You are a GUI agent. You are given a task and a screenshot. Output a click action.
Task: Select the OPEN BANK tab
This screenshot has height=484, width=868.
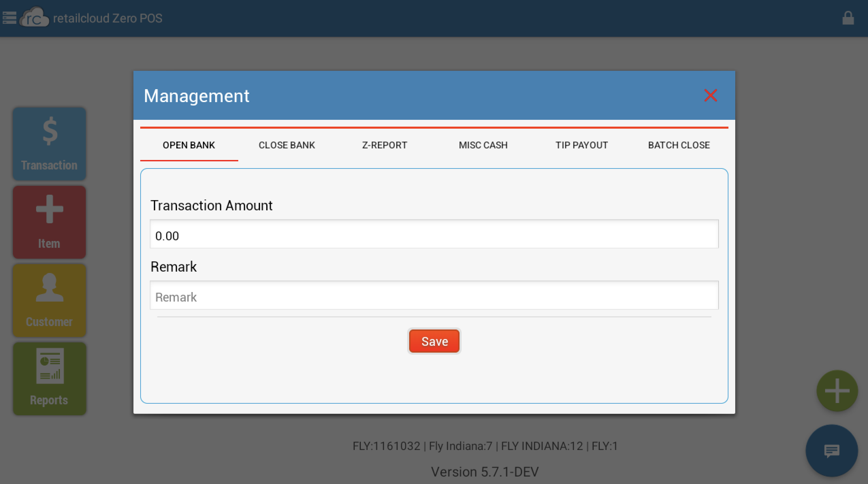coord(189,145)
